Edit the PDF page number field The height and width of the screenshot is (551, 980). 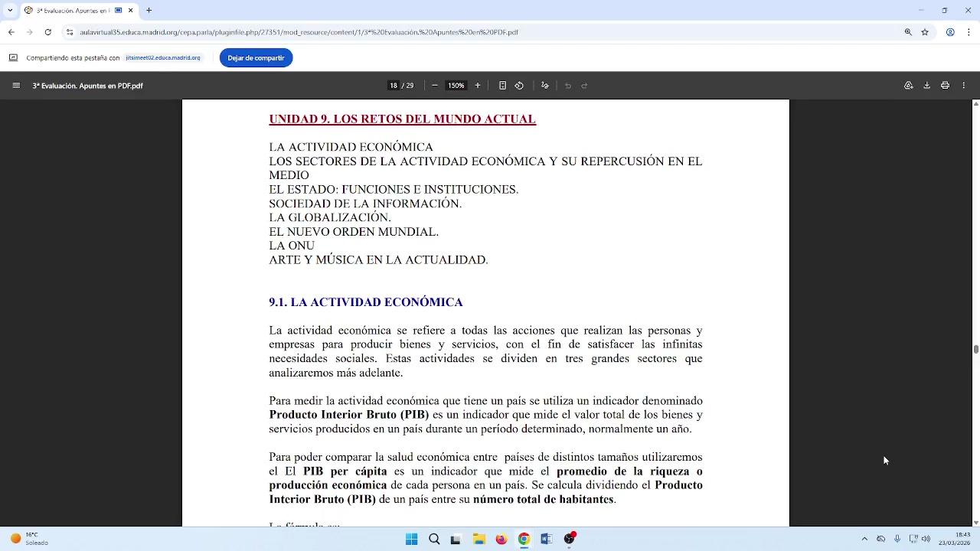coord(394,86)
